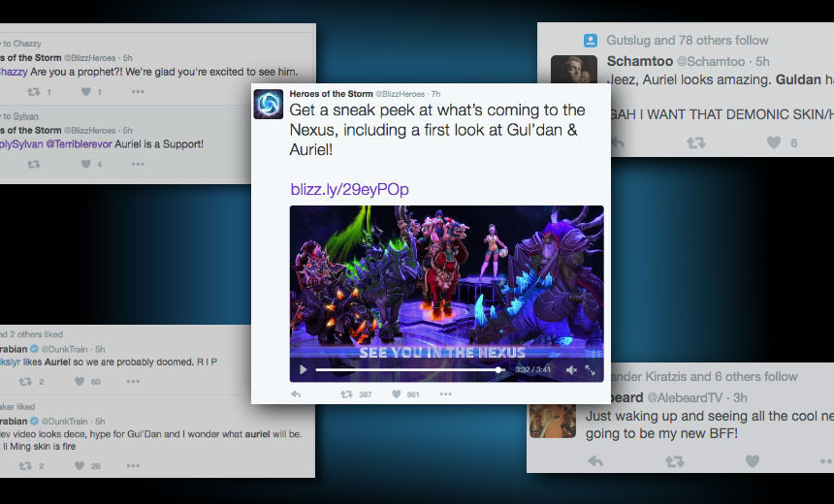Click the 3:32 / 3:41 video time display
The width and height of the screenshot is (834, 504).
coord(533,369)
